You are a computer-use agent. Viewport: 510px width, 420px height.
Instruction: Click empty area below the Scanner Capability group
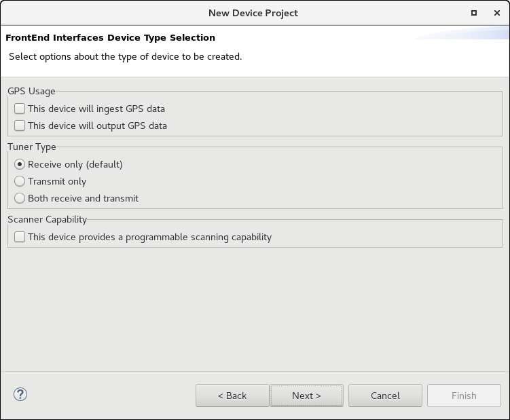pyautogui.click(x=255, y=305)
